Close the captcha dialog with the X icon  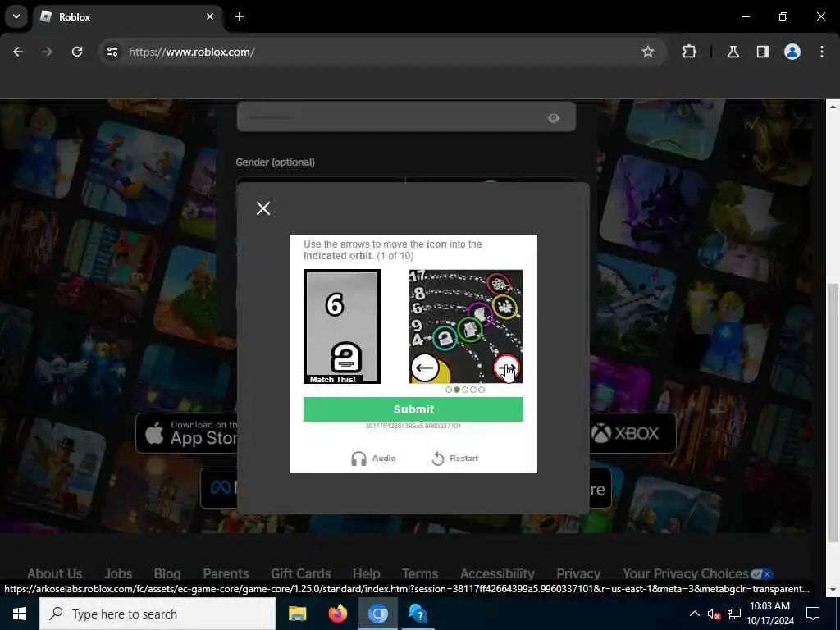263,208
